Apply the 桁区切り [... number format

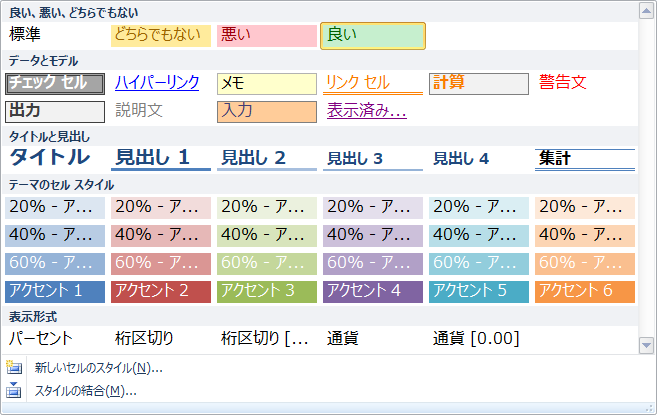267,339
